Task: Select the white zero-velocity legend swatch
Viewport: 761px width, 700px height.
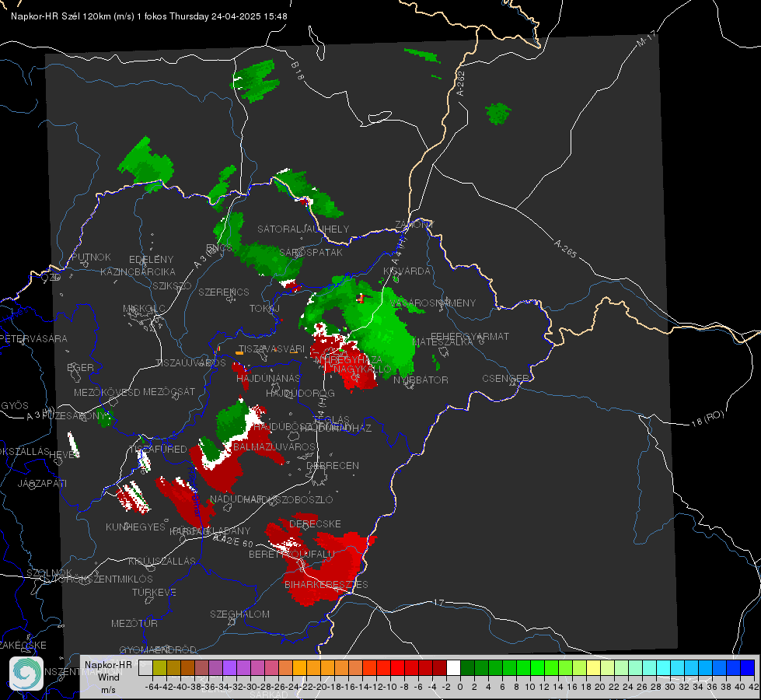Action: point(453,667)
